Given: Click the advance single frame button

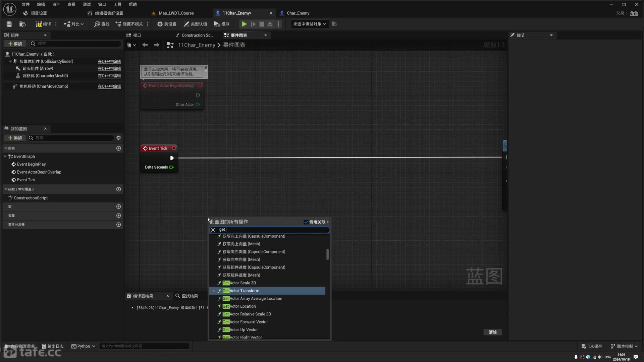Looking at the screenshot, I should pyautogui.click(x=253, y=24).
